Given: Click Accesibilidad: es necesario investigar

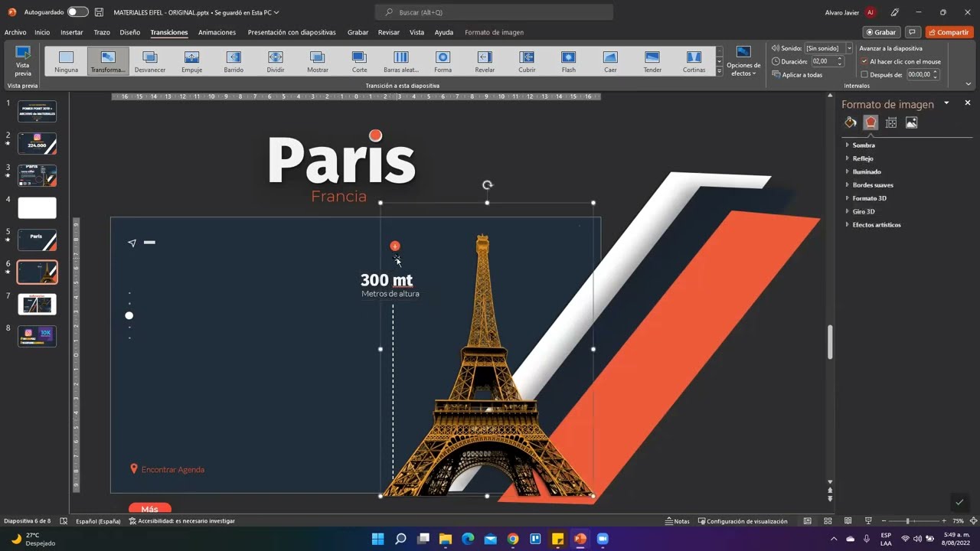Looking at the screenshot, I should tap(182, 521).
